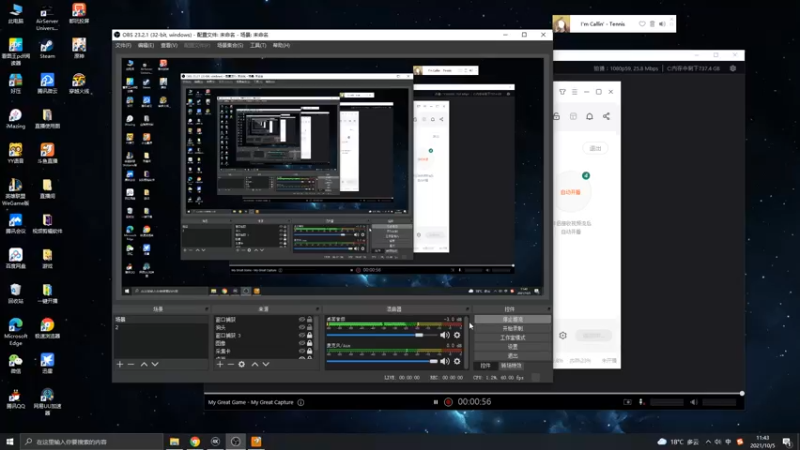
Task: Switch to 转场特效 tab in controls
Action: coord(511,366)
